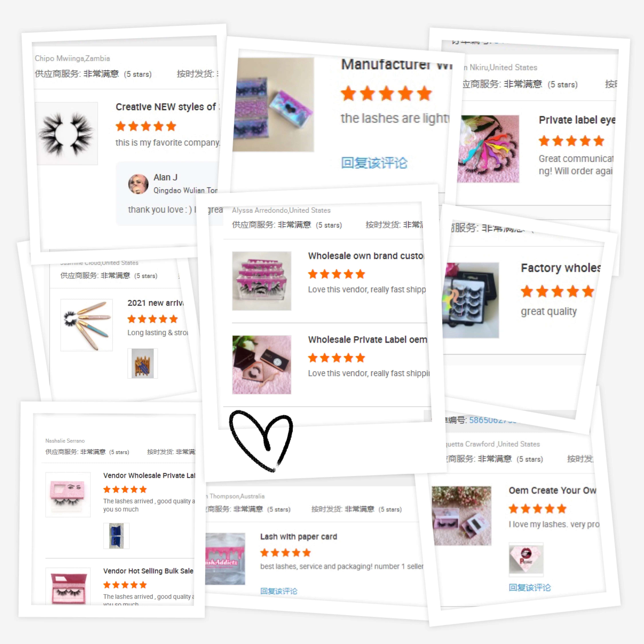Image resolution: width=644 pixels, height=644 pixels.
Task: Click the reply link under Manufacturer review
Action: tap(374, 163)
